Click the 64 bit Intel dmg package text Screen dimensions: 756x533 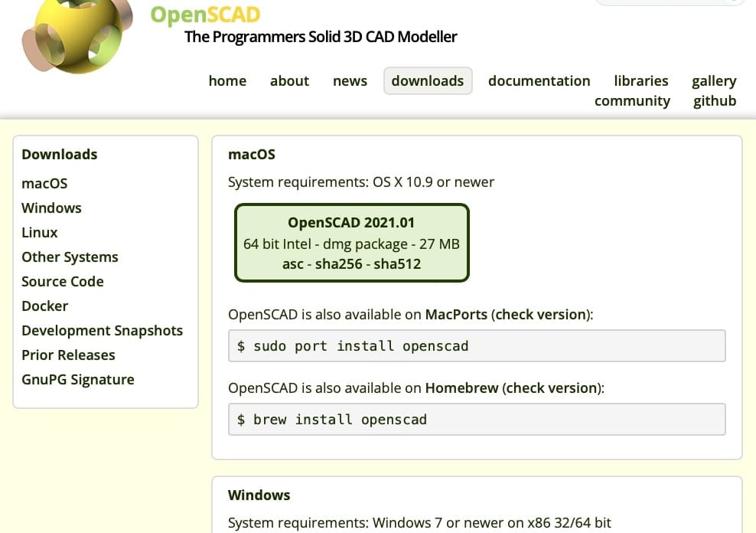coord(351,244)
